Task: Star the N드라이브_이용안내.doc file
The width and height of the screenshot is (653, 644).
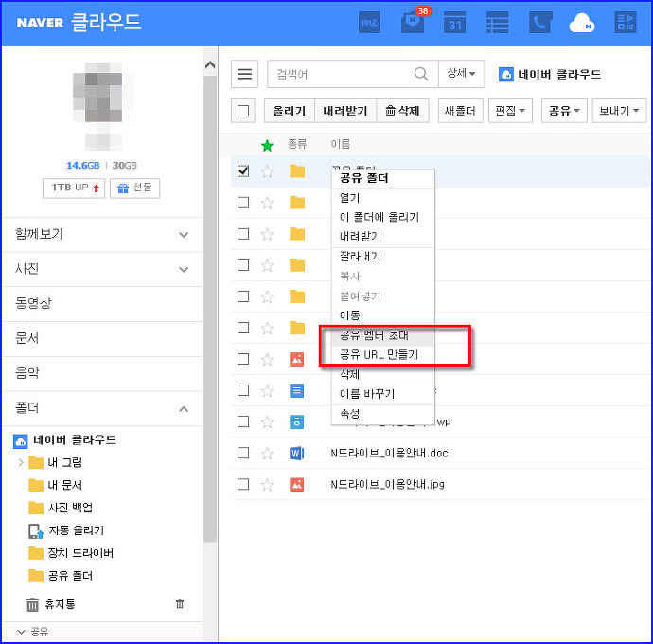Action: (x=267, y=453)
